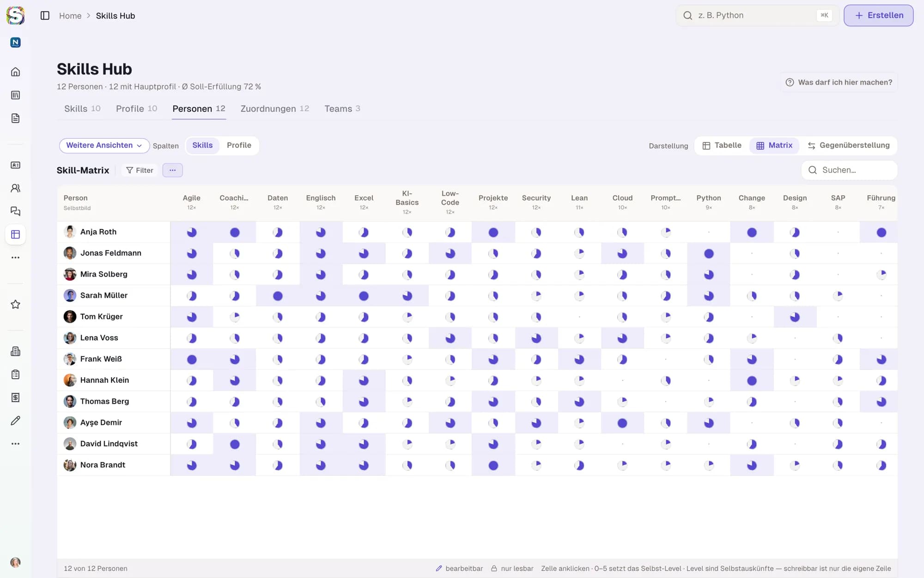
Task: Click the Filter button with funnel icon
Action: pyautogui.click(x=140, y=170)
